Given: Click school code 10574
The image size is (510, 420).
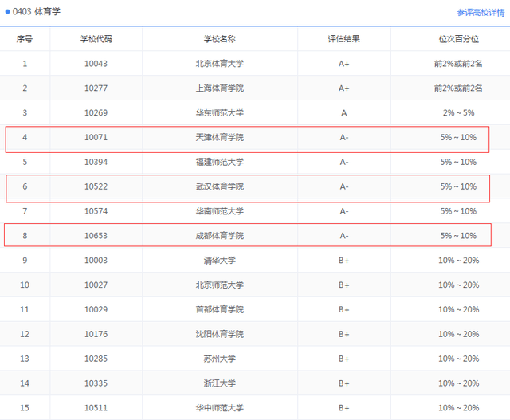Looking at the screenshot, I should [x=96, y=211].
